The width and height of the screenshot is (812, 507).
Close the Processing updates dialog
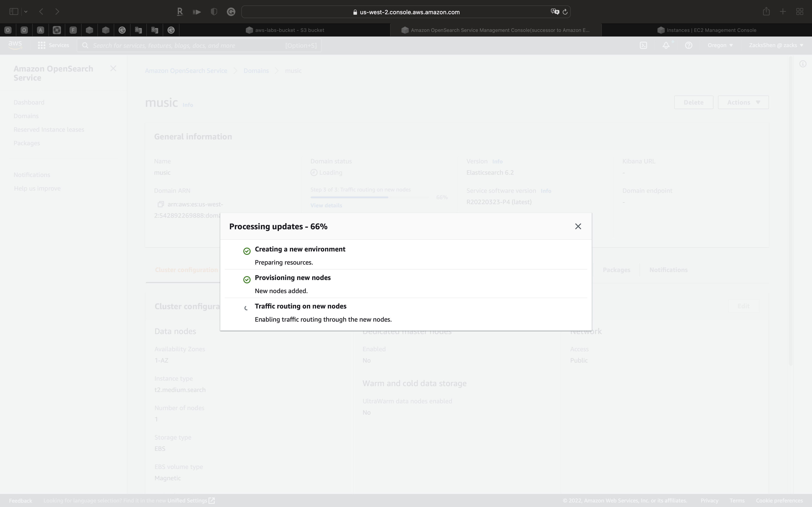click(578, 226)
